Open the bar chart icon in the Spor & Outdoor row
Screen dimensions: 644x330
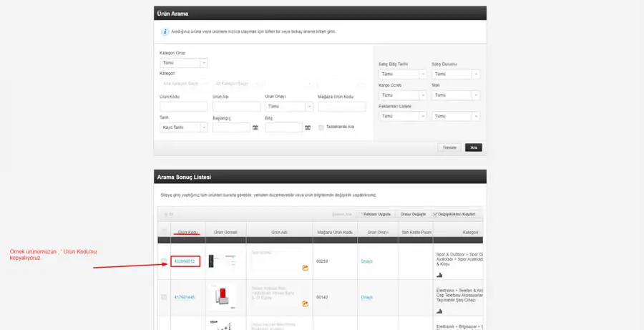(x=439, y=275)
